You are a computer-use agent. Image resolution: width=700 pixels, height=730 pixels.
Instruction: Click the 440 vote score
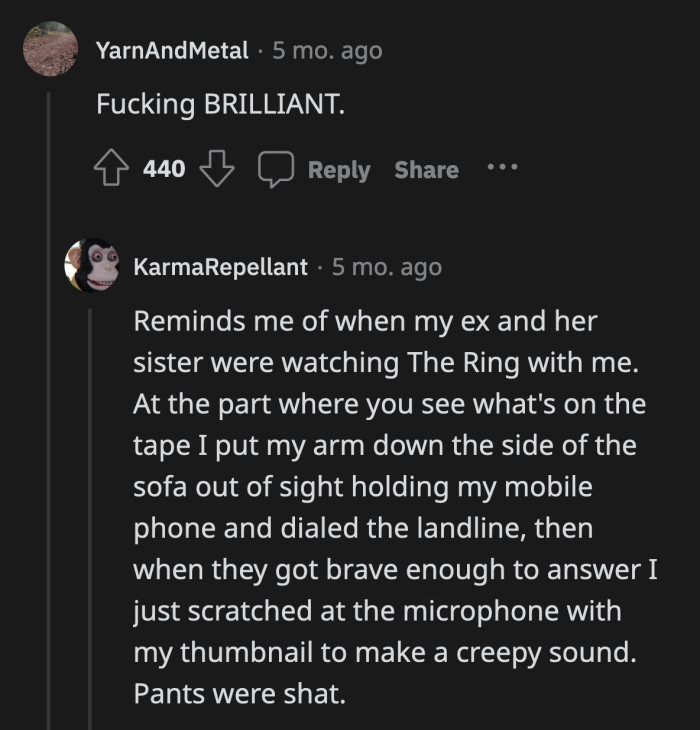click(x=164, y=170)
